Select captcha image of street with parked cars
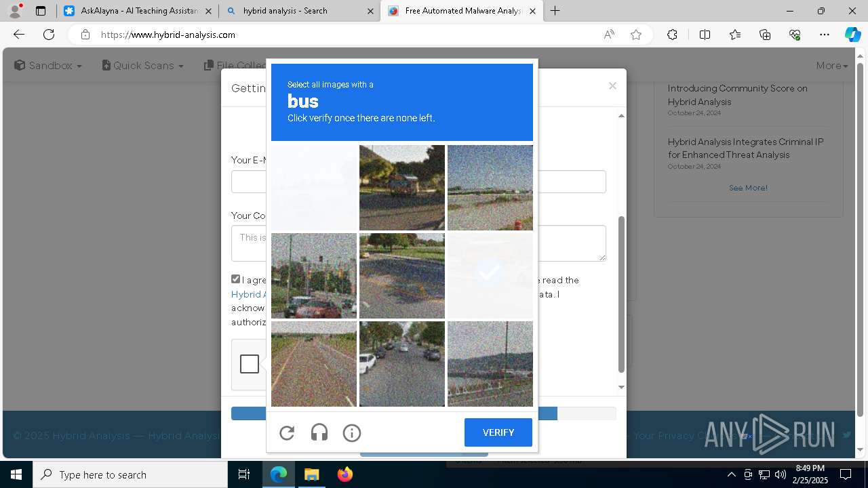Image resolution: width=868 pixels, height=488 pixels. pos(402,364)
